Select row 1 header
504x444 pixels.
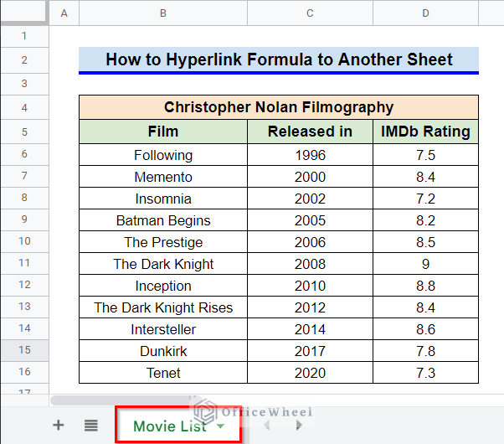click(24, 36)
